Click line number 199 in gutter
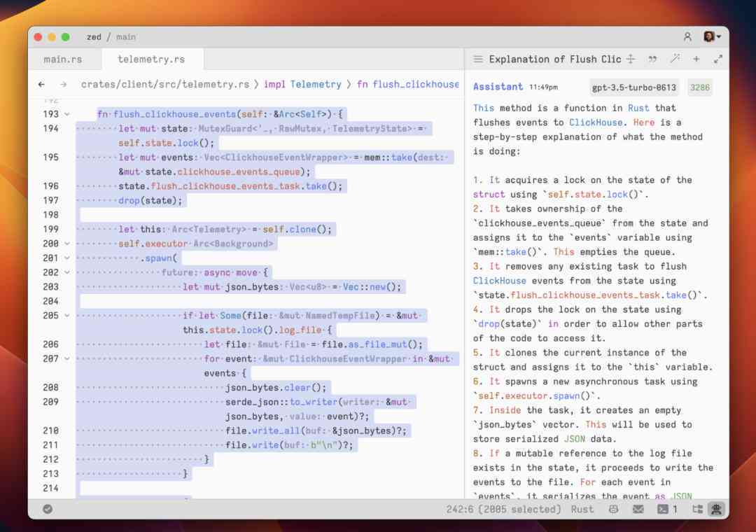756x532 pixels. [50, 229]
